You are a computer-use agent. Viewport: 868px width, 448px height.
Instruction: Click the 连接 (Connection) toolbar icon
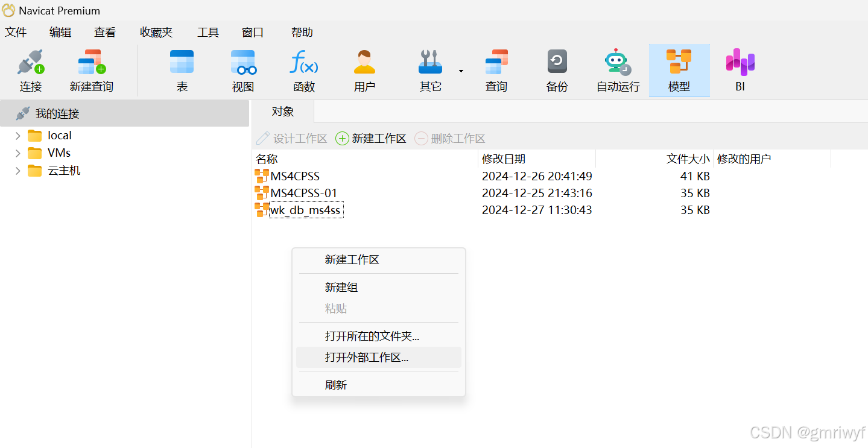click(31, 63)
